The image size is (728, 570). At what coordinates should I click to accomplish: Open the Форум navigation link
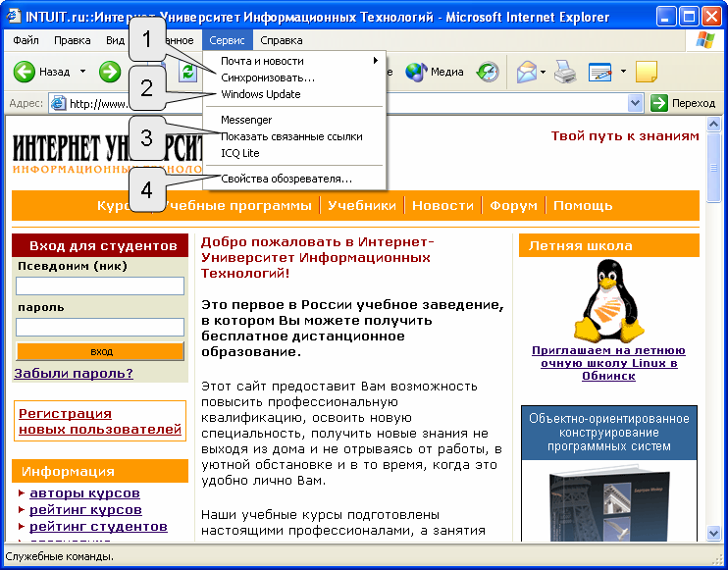point(513,206)
